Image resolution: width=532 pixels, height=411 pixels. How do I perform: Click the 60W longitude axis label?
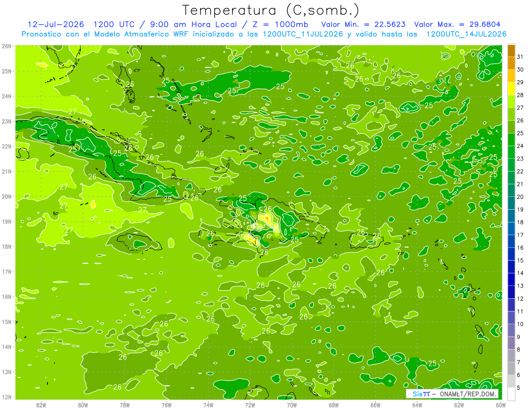click(501, 405)
